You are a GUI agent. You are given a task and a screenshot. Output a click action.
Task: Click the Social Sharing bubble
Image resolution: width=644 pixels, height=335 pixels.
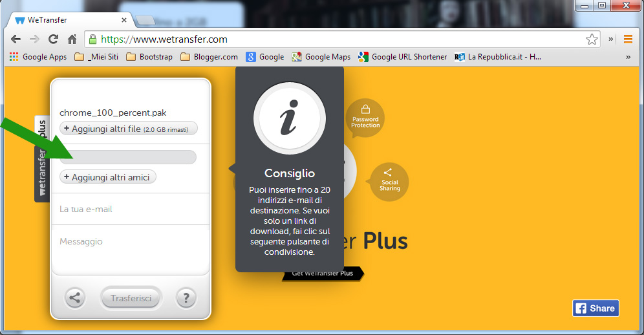(389, 182)
